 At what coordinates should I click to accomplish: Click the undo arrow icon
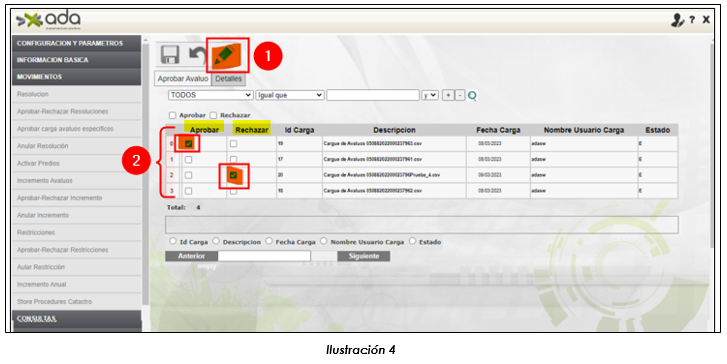pos(198,55)
